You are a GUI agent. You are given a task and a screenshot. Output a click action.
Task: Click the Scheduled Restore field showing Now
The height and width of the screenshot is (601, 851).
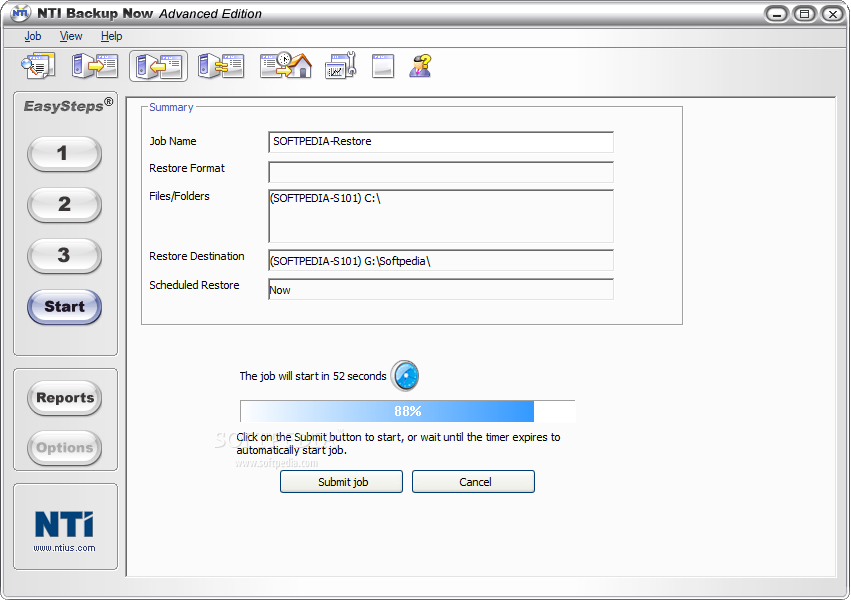pyautogui.click(x=441, y=289)
